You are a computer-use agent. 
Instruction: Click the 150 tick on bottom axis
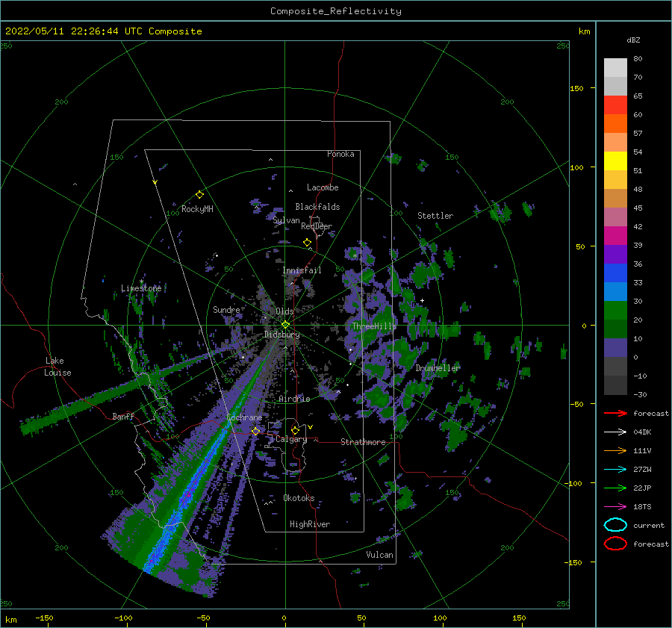click(x=519, y=618)
